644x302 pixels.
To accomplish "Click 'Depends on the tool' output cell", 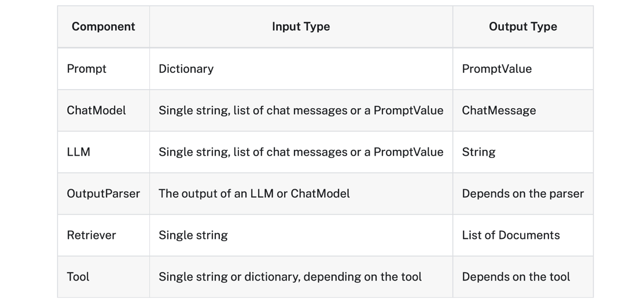I will (x=523, y=277).
